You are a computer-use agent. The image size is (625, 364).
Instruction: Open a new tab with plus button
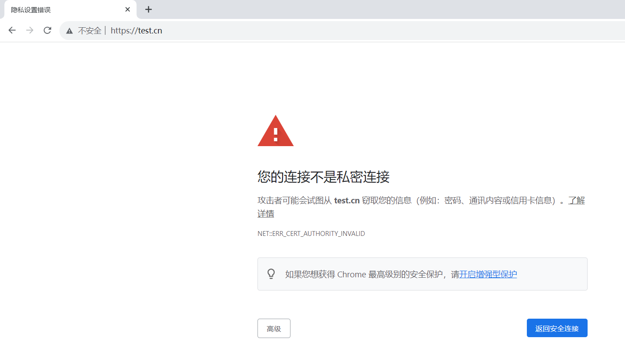coord(149,9)
